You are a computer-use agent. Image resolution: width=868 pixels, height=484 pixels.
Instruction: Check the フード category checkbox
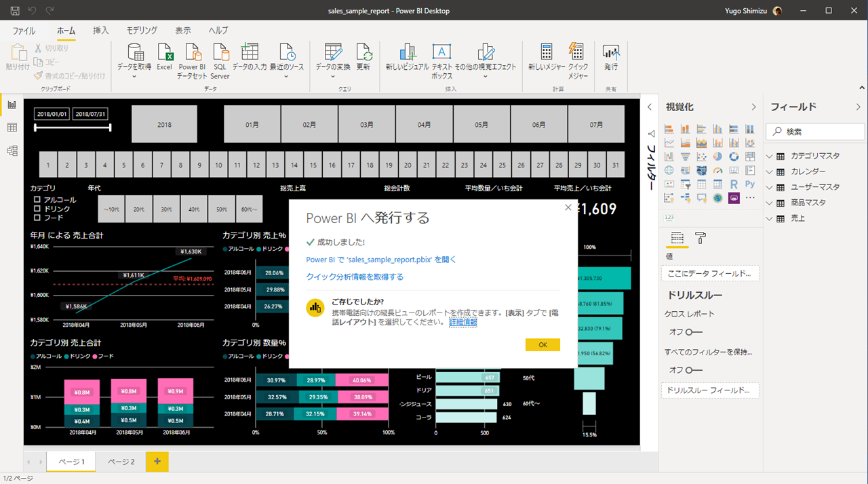[x=37, y=218]
